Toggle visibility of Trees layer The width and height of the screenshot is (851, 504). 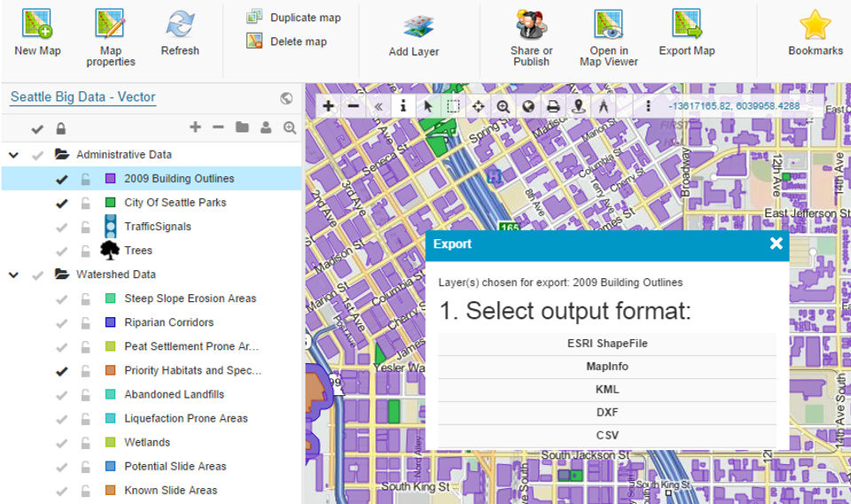click(x=62, y=252)
